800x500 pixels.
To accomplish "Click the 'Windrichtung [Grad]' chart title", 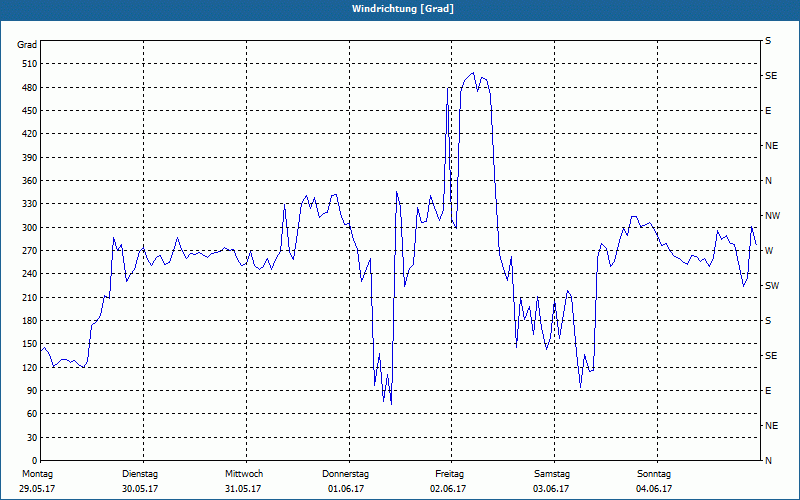I will (x=403, y=9).
